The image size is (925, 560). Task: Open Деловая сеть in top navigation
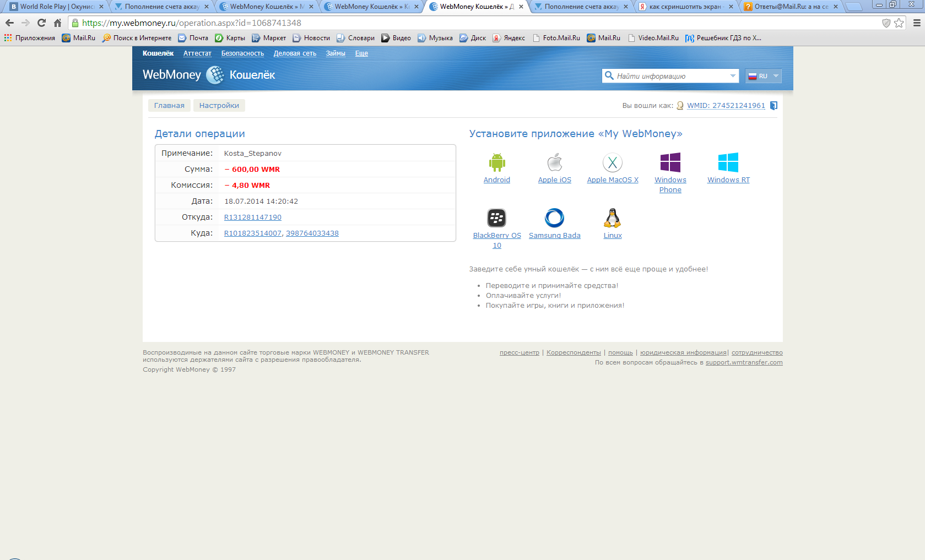pyautogui.click(x=295, y=53)
